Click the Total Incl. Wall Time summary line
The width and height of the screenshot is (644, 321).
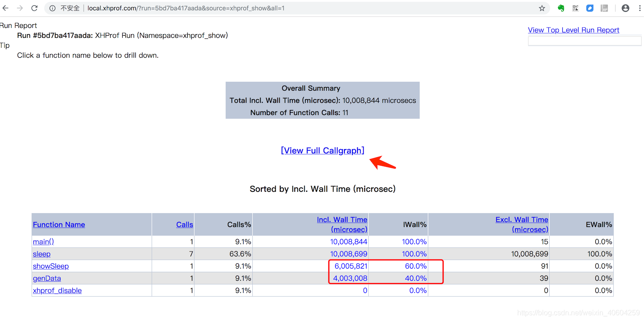(x=323, y=100)
